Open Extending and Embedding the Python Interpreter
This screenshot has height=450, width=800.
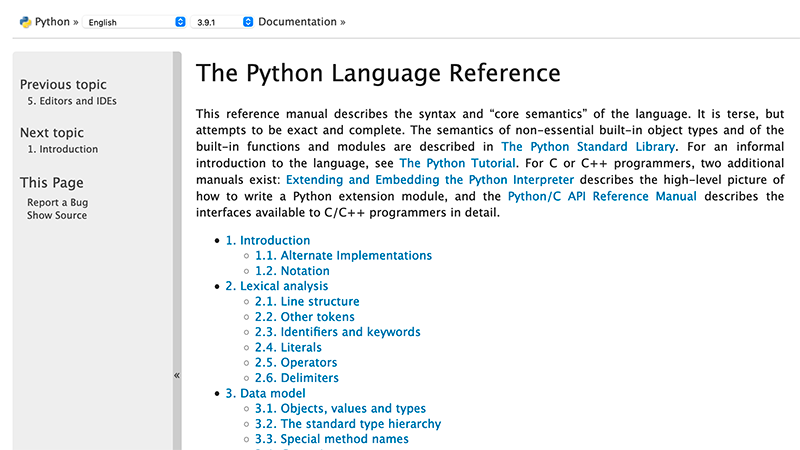tap(430, 180)
